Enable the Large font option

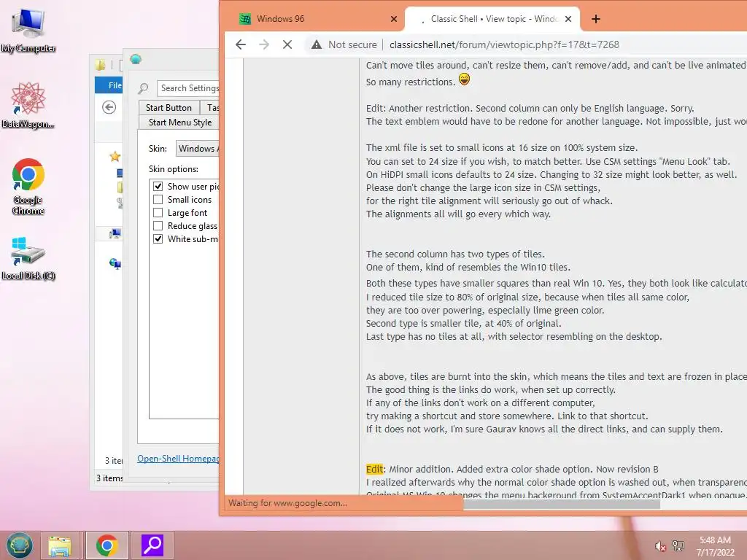(x=158, y=213)
